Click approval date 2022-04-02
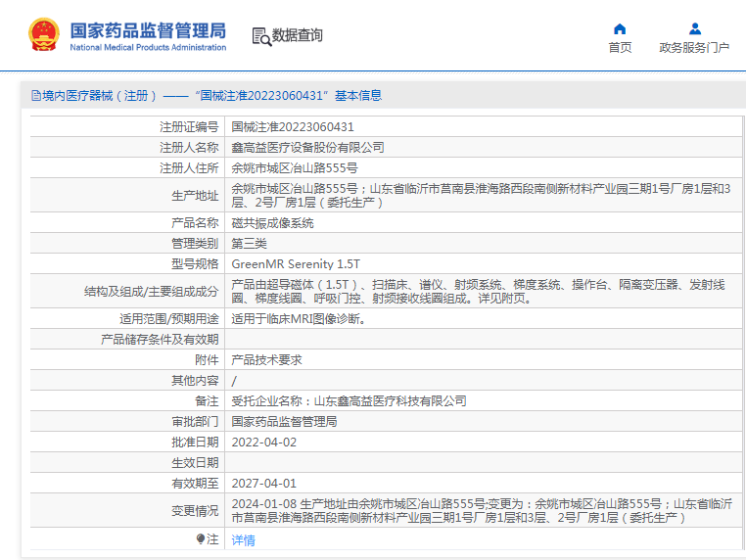Screen dimensions: 746x560 264,442
